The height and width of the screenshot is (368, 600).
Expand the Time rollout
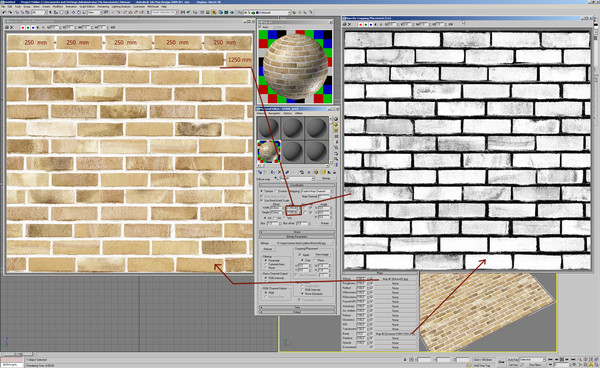(297, 307)
